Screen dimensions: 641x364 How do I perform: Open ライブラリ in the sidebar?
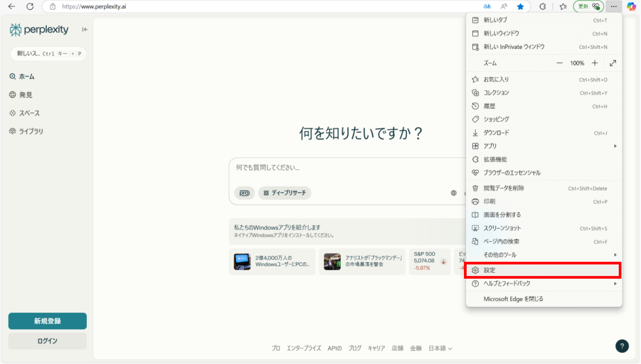pyautogui.click(x=27, y=131)
